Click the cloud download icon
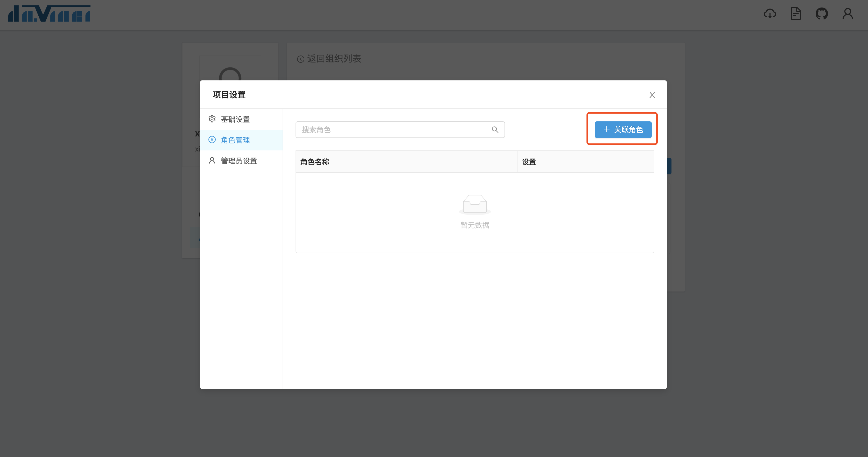Screen dimensions: 868x457 (x=769, y=14)
